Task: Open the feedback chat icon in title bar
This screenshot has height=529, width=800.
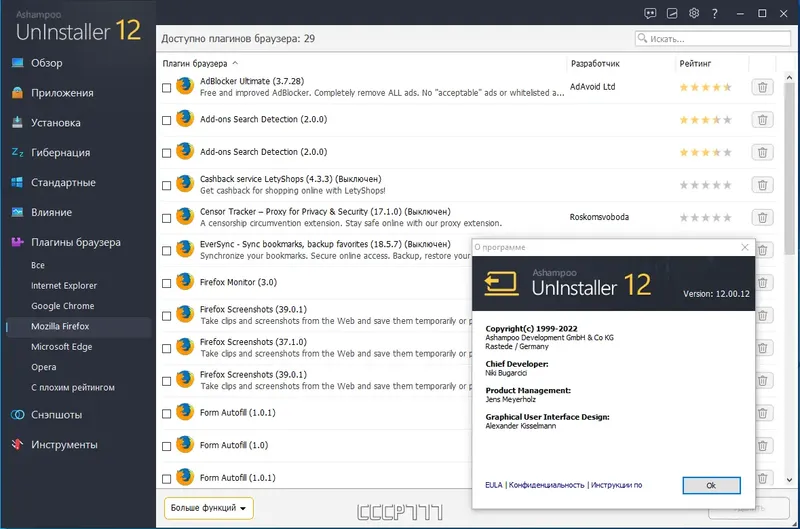Action: click(650, 14)
